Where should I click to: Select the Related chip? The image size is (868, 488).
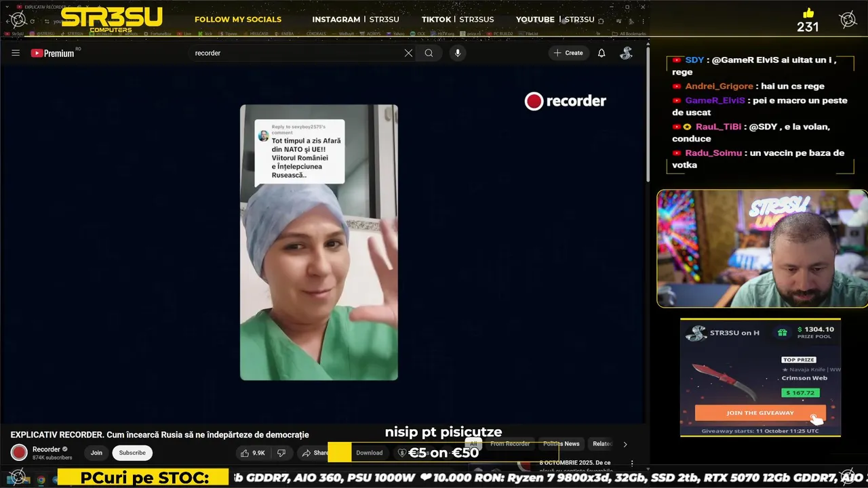pyautogui.click(x=602, y=444)
